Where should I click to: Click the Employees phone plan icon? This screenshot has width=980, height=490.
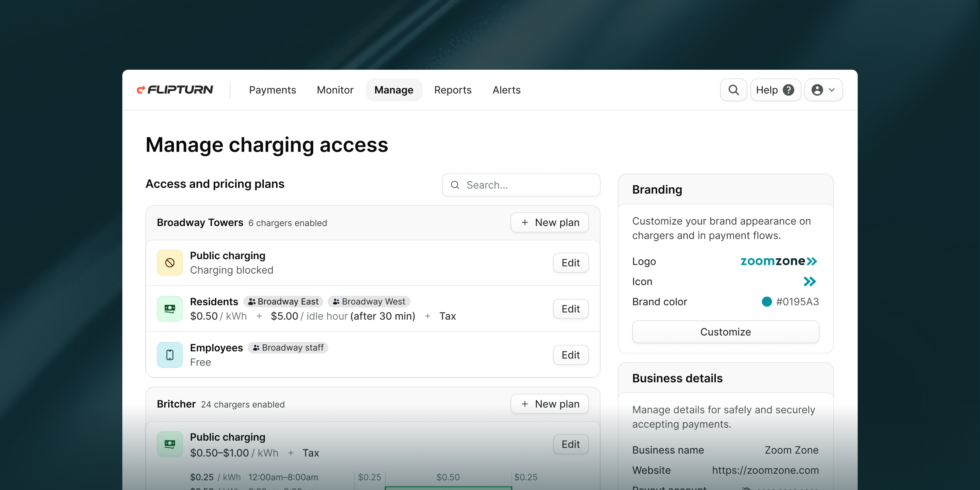(x=170, y=355)
